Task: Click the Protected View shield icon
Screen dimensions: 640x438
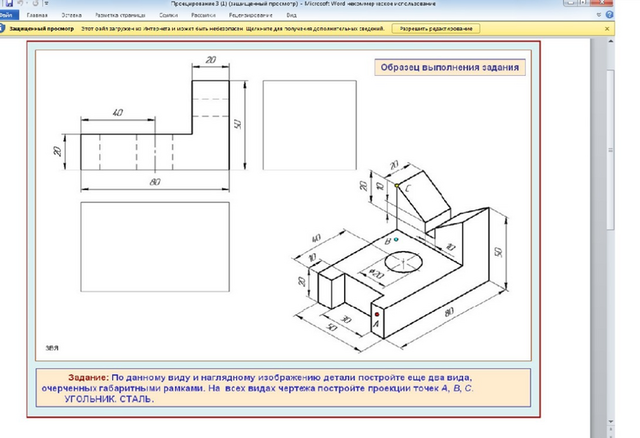Action: (2, 29)
